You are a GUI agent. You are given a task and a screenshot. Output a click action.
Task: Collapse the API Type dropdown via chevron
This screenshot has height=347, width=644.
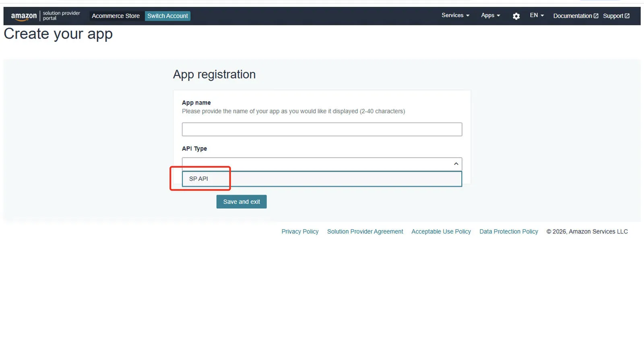coord(455,164)
